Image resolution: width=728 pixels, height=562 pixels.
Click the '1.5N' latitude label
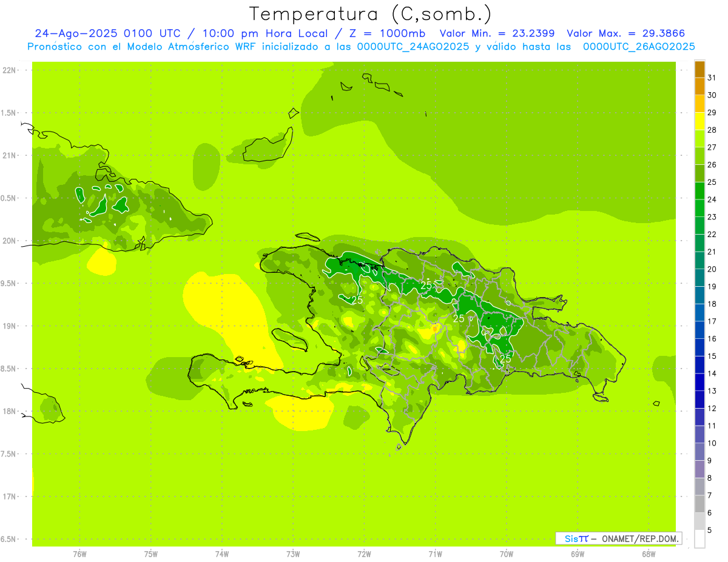[x=10, y=113]
